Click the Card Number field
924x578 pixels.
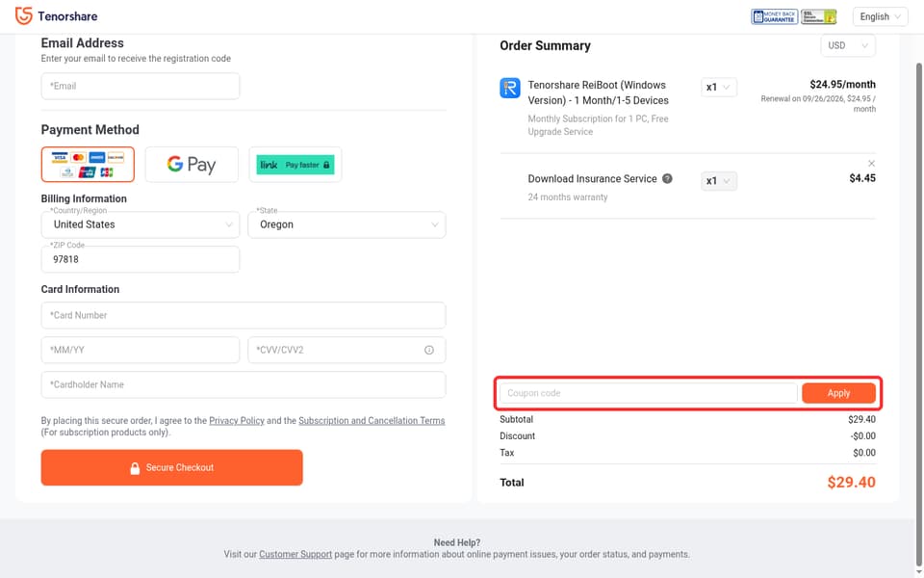click(x=244, y=316)
